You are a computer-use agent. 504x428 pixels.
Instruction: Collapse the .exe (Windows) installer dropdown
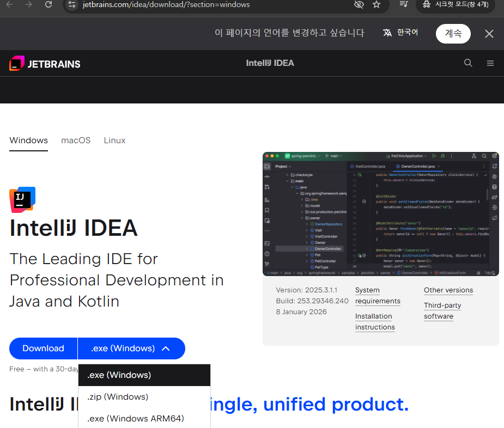click(x=131, y=348)
